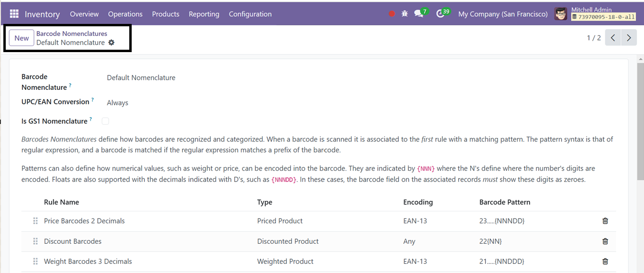
Task: Click the Inventory app title
Action: click(x=42, y=14)
